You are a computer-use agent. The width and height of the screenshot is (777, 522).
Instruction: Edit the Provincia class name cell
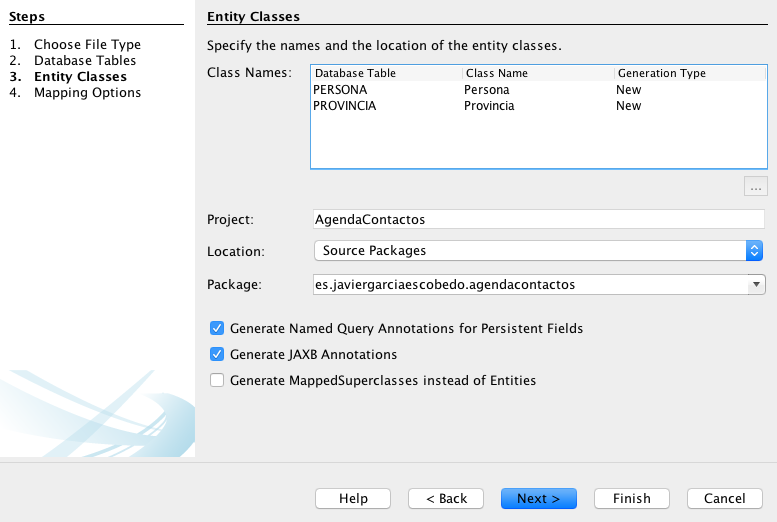489,106
